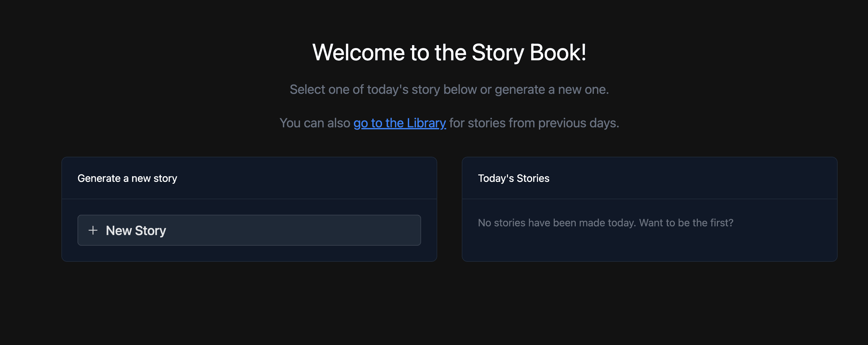Click the New Story label text
The width and height of the screenshot is (868, 345).
pos(136,231)
